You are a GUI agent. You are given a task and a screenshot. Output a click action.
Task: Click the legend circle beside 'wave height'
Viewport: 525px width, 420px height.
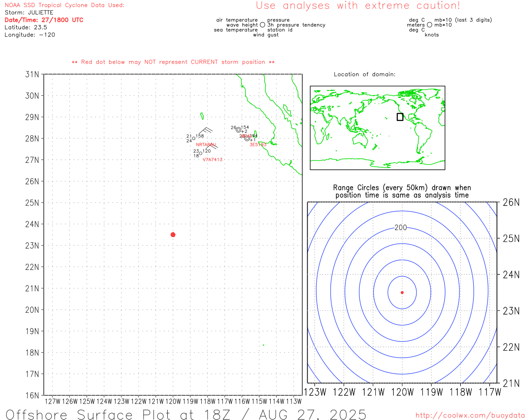[262, 25]
